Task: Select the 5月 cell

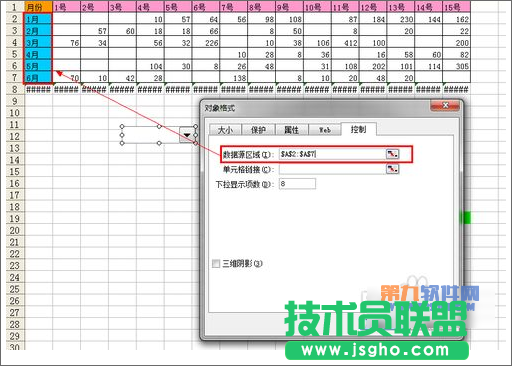Action: coord(39,66)
